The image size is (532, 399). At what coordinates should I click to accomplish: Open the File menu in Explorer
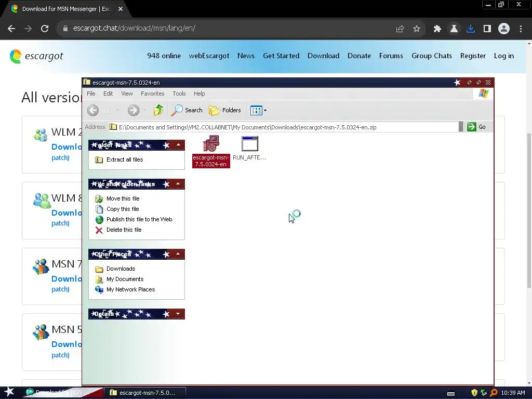point(91,94)
